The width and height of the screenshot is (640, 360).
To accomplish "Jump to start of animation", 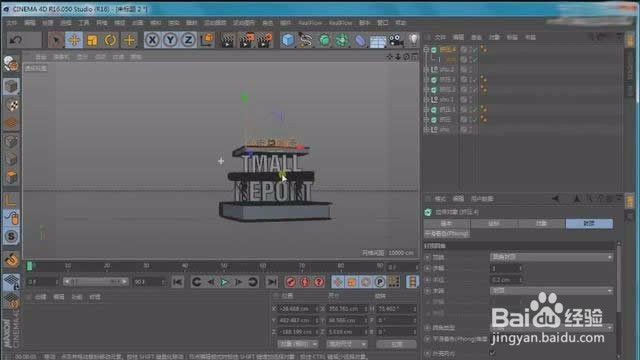I will (178, 282).
